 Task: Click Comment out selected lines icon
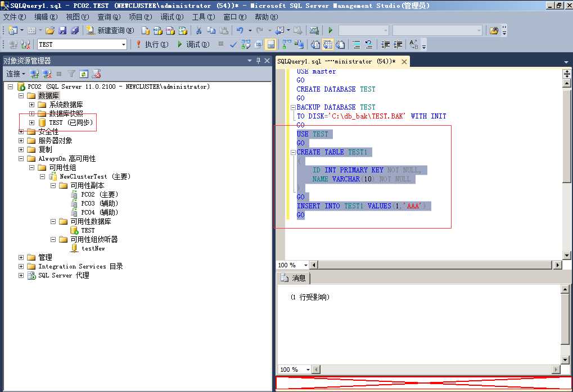click(x=357, y=44)
